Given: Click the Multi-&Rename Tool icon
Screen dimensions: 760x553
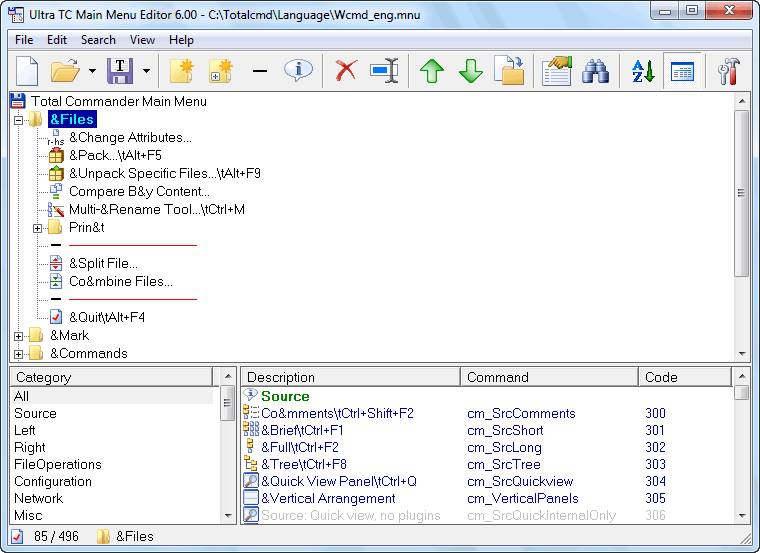Looking at the screenshot, I should [56, 209].
